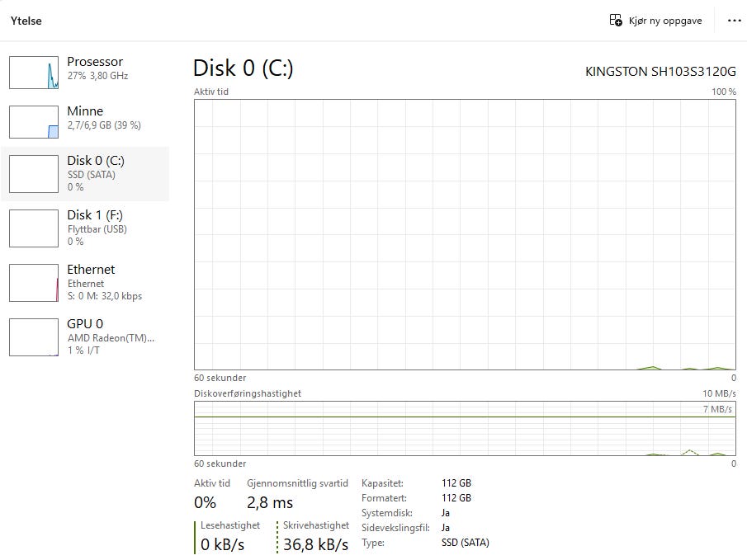The image size is (747, 560).
Task: Open Prosessor performance details
Action: pos(85,72)
